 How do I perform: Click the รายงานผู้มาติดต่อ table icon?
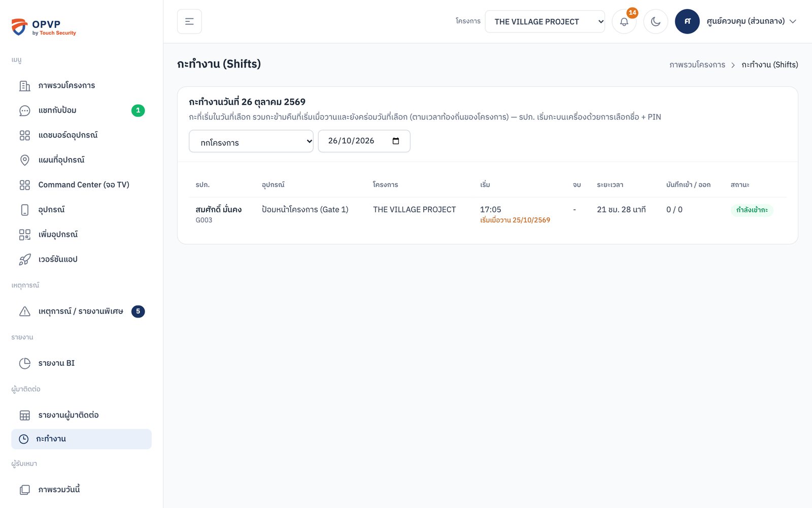pos(24,415)
